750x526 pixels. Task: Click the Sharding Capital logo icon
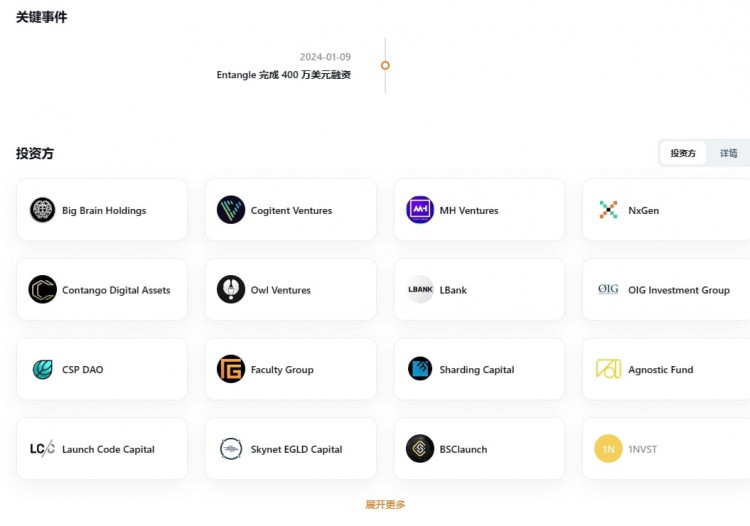[x=420, y=369]
